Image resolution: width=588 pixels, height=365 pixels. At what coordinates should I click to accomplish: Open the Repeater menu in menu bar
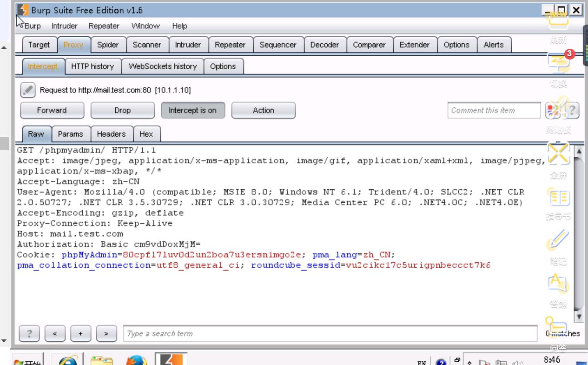(x=104, y=26)
